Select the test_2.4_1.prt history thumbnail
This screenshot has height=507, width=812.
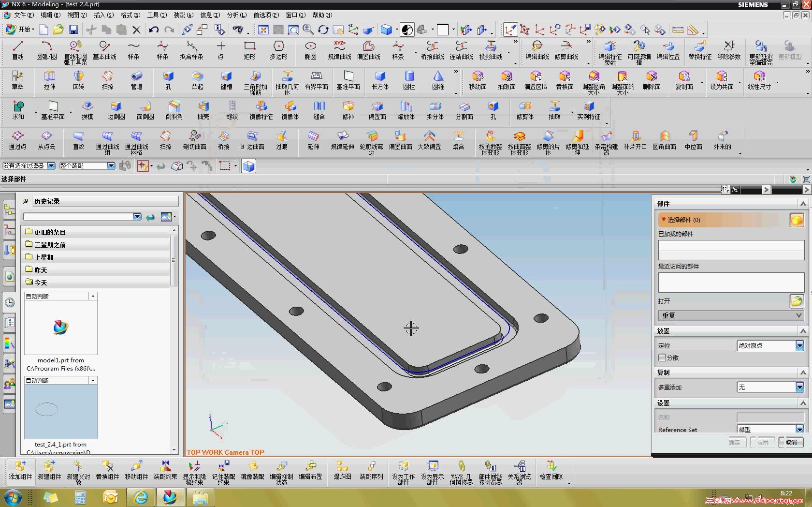(61, 412)
